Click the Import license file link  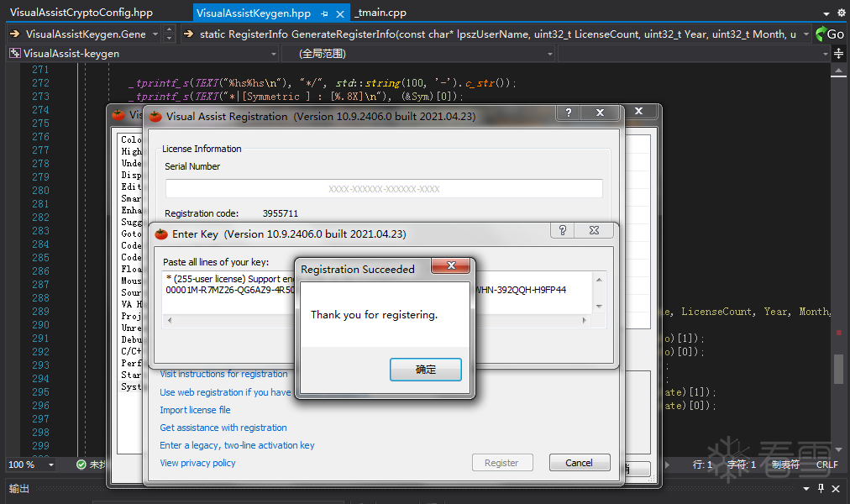[195, 410]
